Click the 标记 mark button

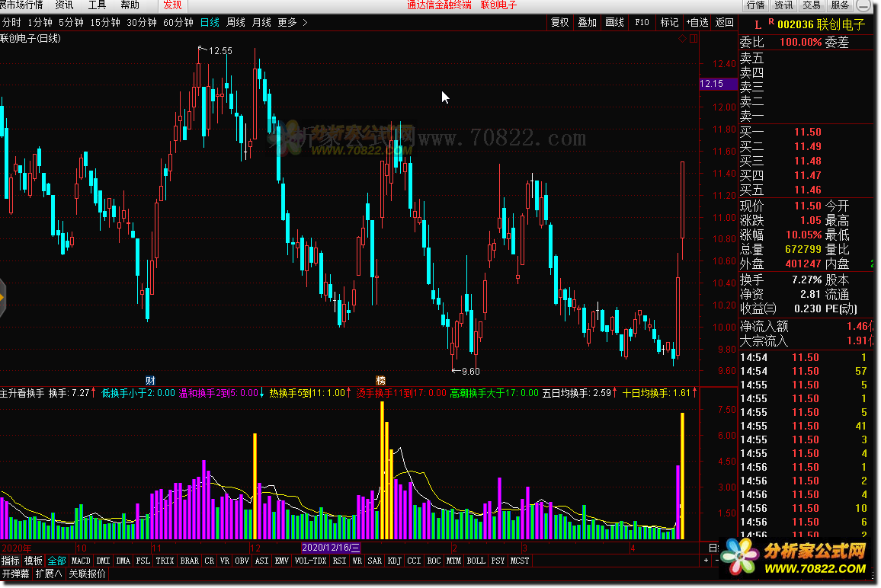click(669, 22)
